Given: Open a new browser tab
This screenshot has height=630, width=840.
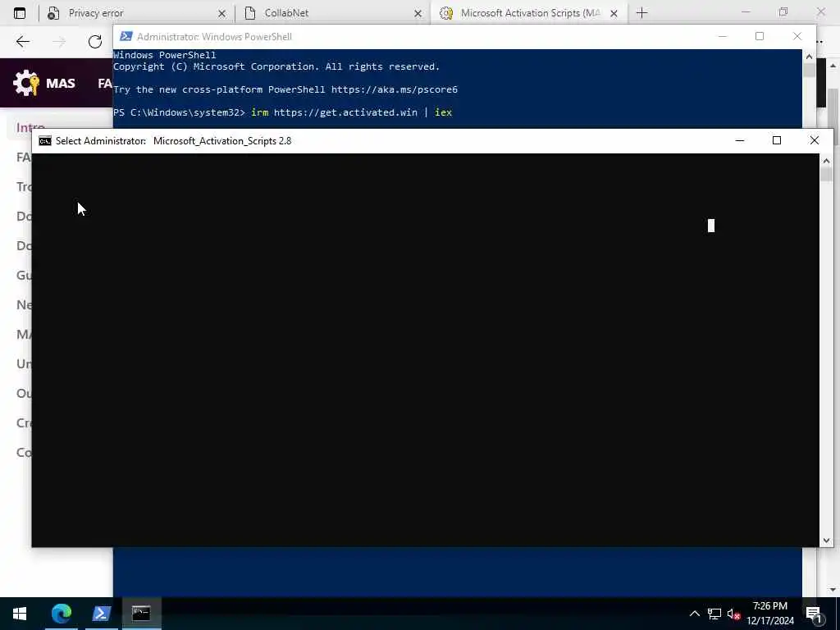Looking at the screenshot, I should tap(641, 13).
